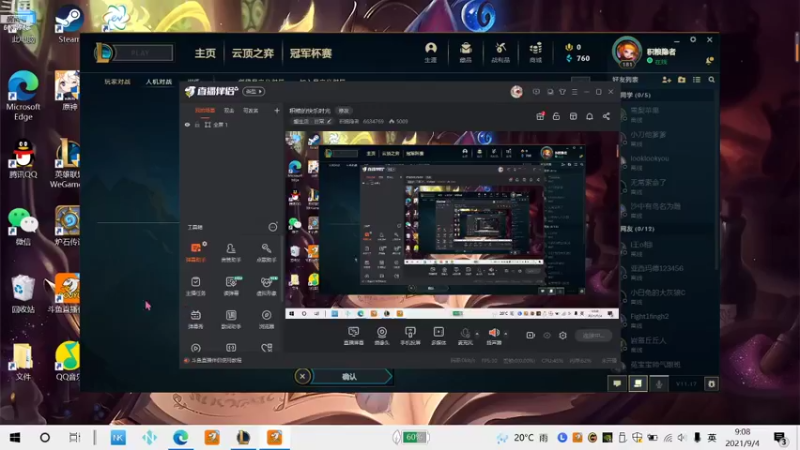Click the 确认 confirm button
This screenshot has height=450, width=800.
(351, 377)
